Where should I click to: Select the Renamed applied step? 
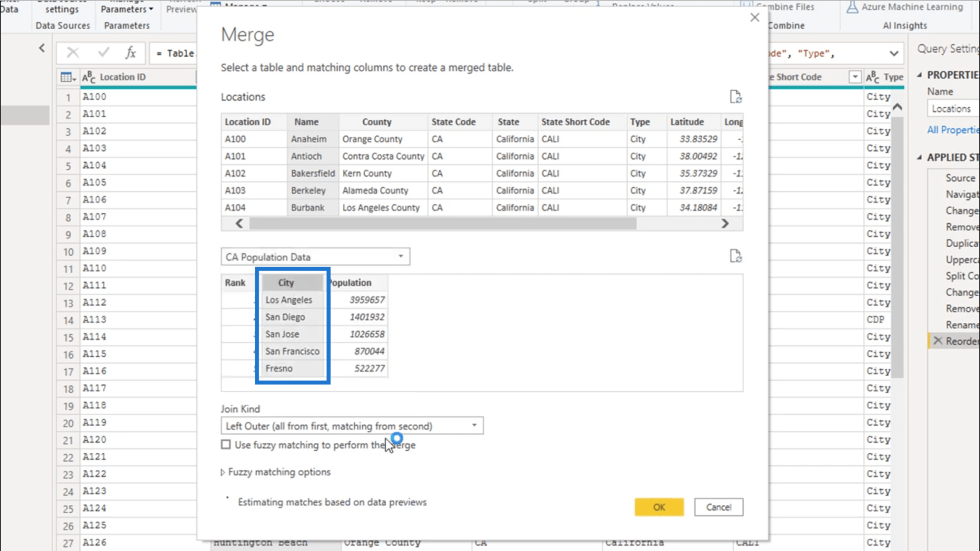963,325
